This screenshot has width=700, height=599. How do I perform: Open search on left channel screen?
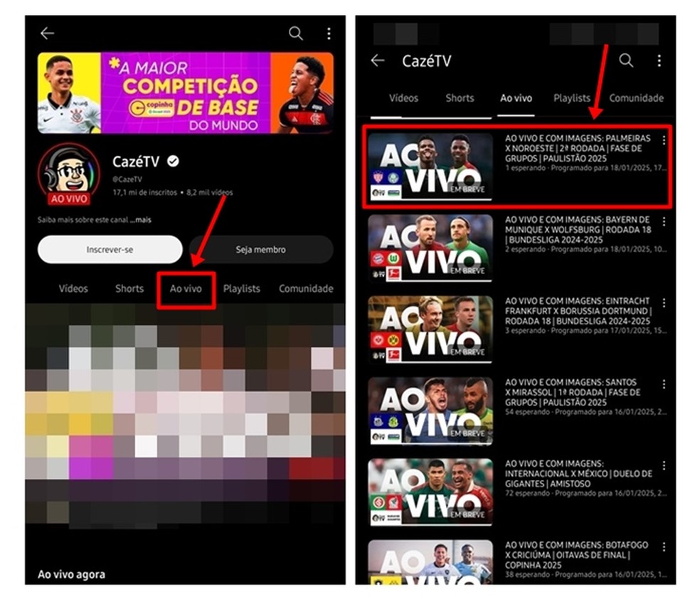(295, 33)
